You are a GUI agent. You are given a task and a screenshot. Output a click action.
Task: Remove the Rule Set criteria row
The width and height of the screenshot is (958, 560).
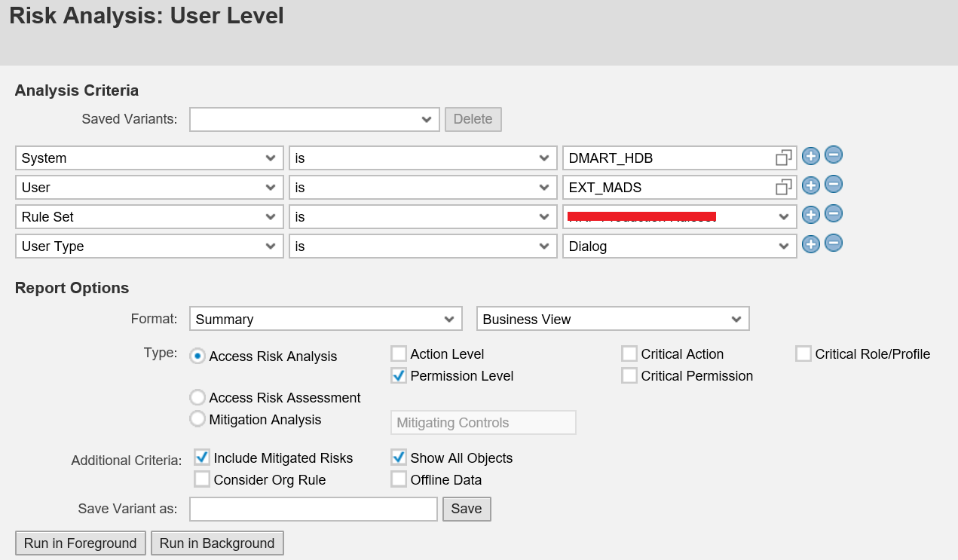tap(833, 214)
